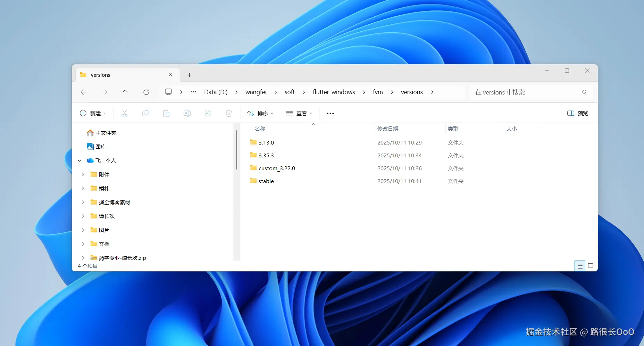Expand the 图片 folder in sidebar

pyautogui.click(x=83, y=230)
